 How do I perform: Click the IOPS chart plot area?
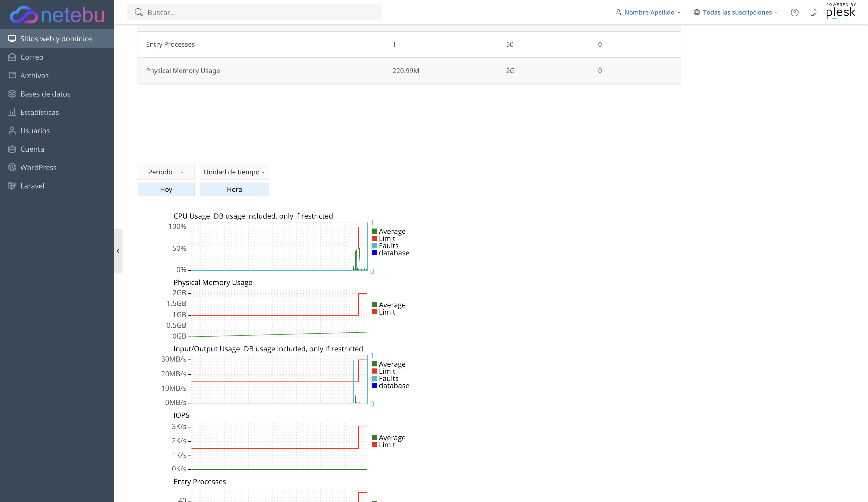click(x=279, y=446)
